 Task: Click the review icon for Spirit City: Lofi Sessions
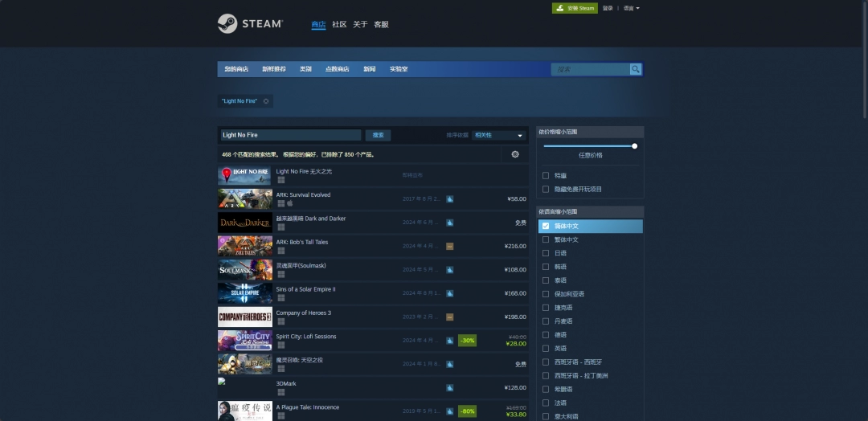[450, 340]
